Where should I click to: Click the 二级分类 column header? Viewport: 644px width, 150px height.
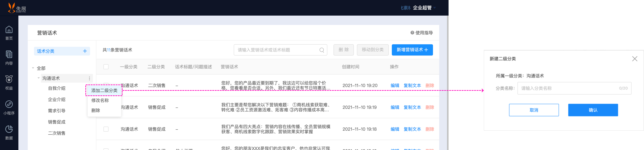click(156, 67)
